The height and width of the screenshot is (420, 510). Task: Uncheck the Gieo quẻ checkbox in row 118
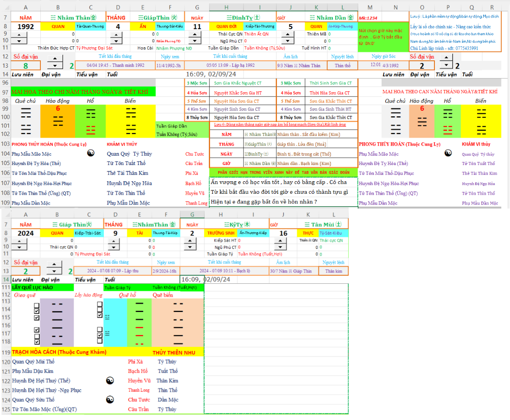pyautogui.click(x=37, y=342)
